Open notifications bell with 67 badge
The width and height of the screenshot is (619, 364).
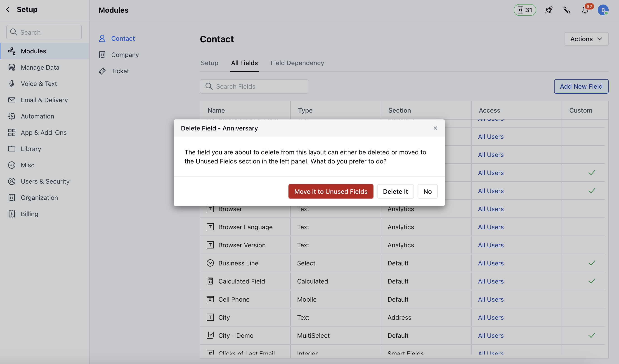[585, 10]
